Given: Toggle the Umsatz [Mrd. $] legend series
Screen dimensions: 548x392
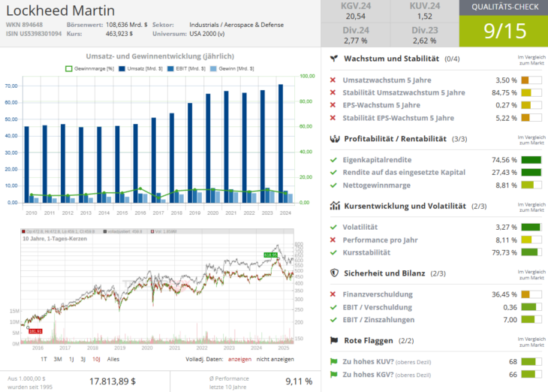Looking at the screenshot, I should 140,69.
